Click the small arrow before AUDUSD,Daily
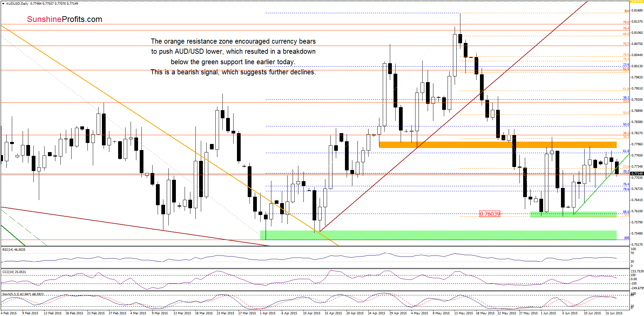644x316 pixels. point(3,4)
